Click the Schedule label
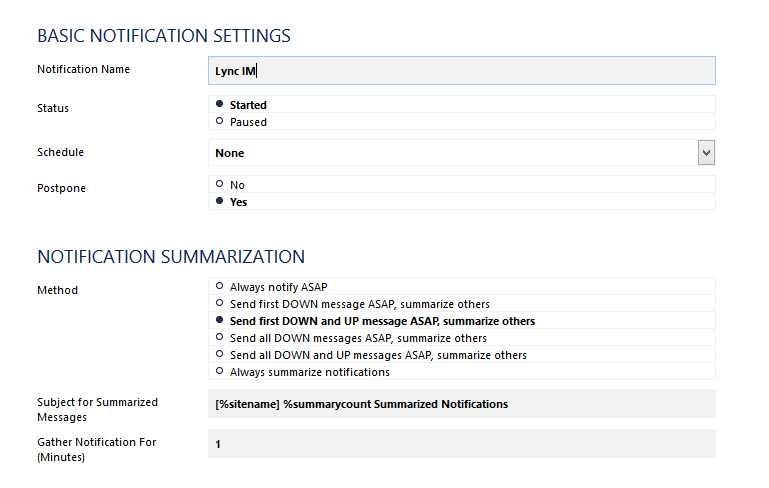 click(60, 152)
